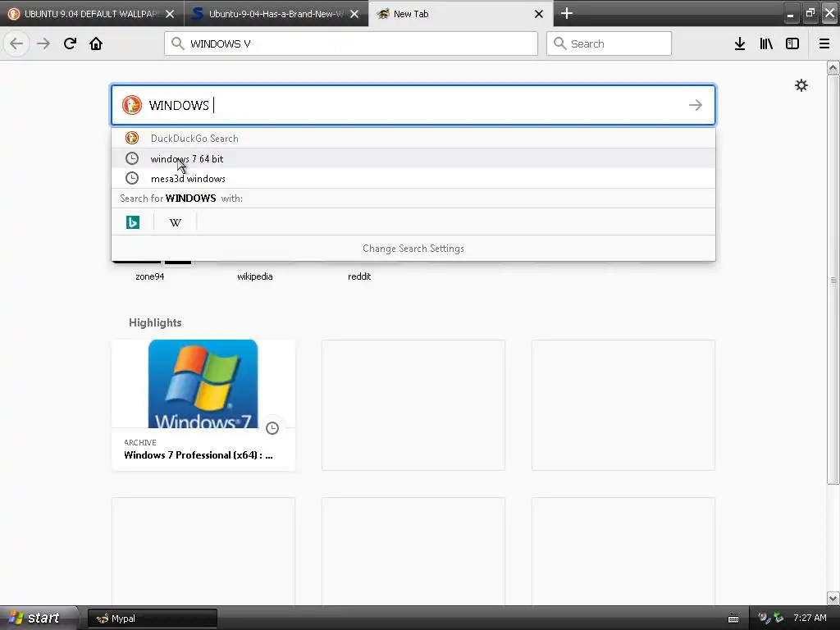Open new tab page settings gear
The height and width of the screenshot is (630, 840).
[x=801, y=85]
